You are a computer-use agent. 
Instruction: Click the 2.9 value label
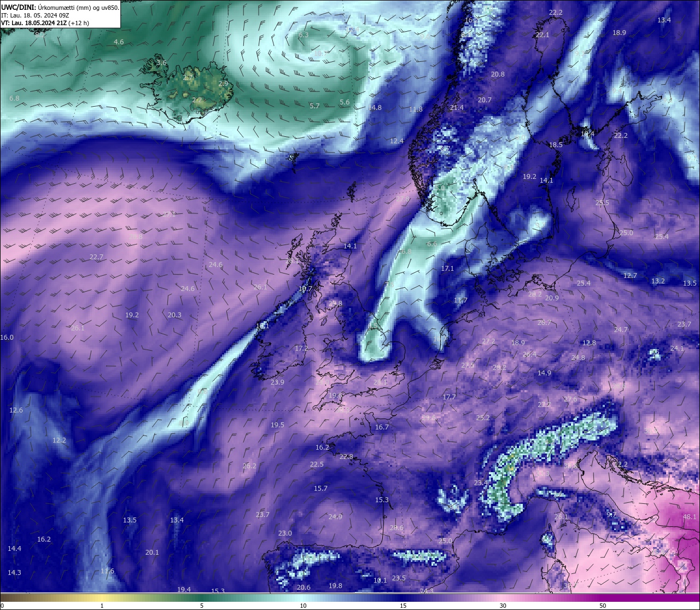pyautogui.click(x=223, y=84)
